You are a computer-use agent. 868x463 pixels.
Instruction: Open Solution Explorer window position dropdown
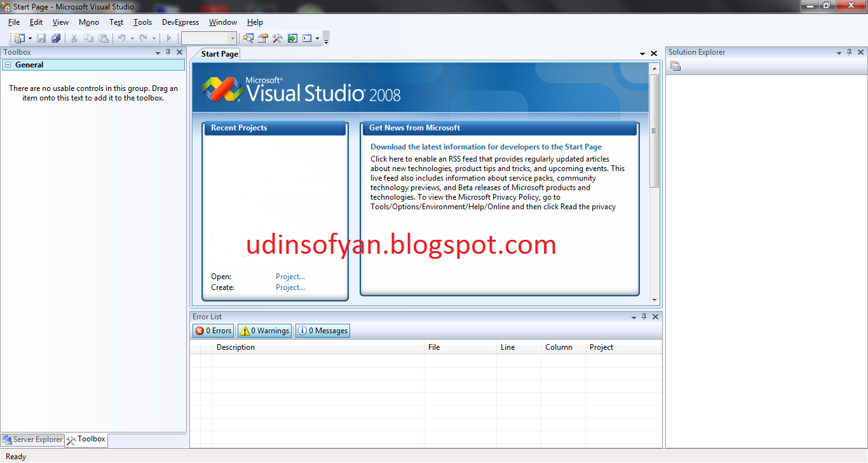839,53
